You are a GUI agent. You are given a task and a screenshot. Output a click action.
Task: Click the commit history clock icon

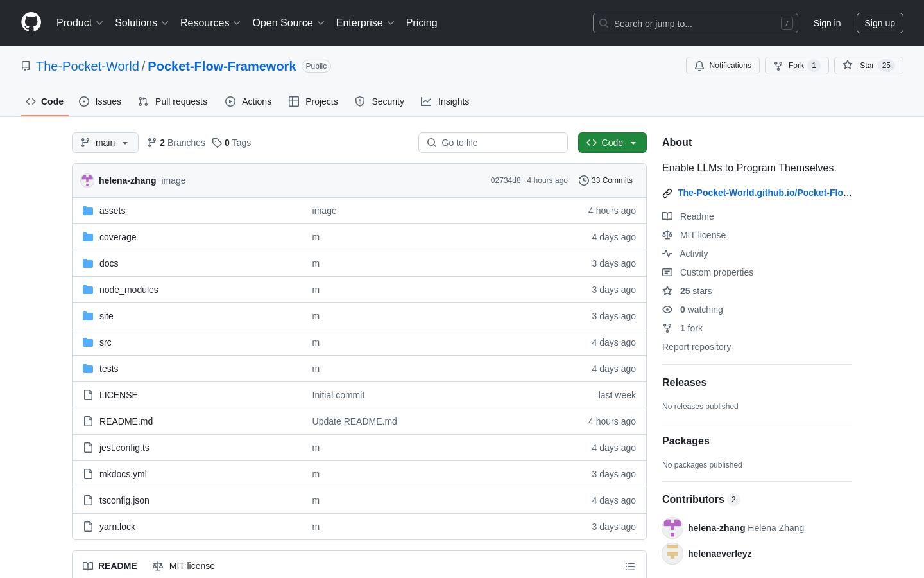pyautogui.click(x=583, y=180)
